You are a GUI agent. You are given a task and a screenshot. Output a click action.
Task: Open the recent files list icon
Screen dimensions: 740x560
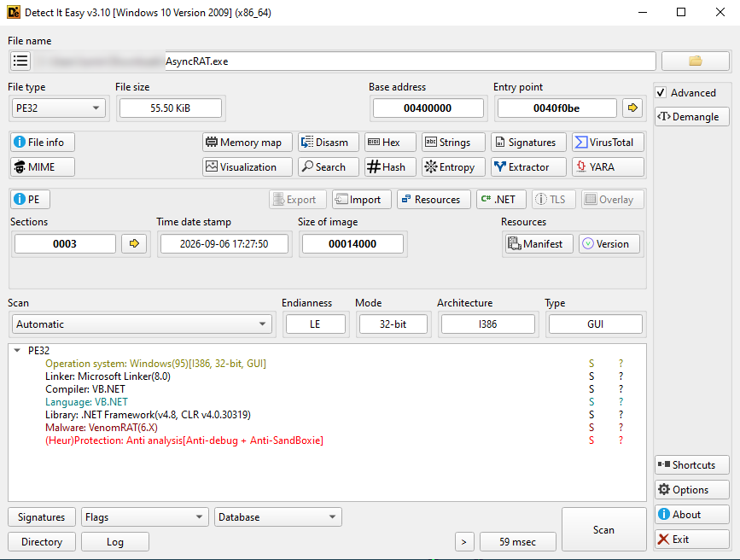tap(20, 61)
